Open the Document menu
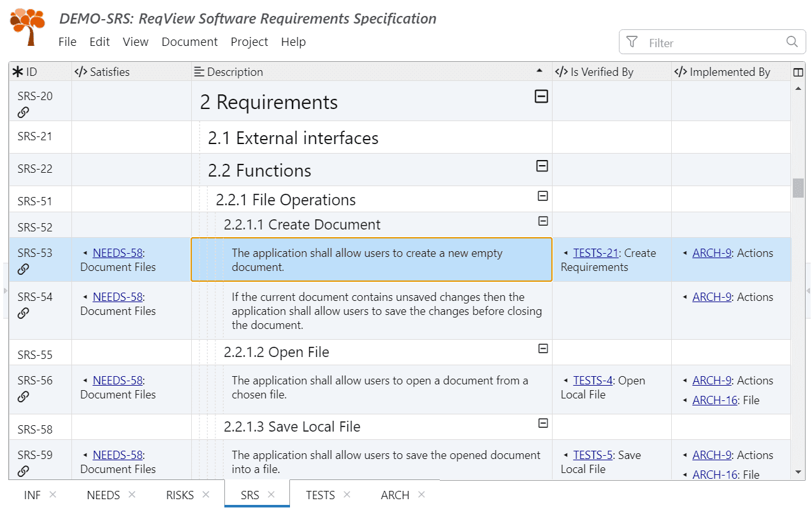Screen dimensions: 812x510 189,42
